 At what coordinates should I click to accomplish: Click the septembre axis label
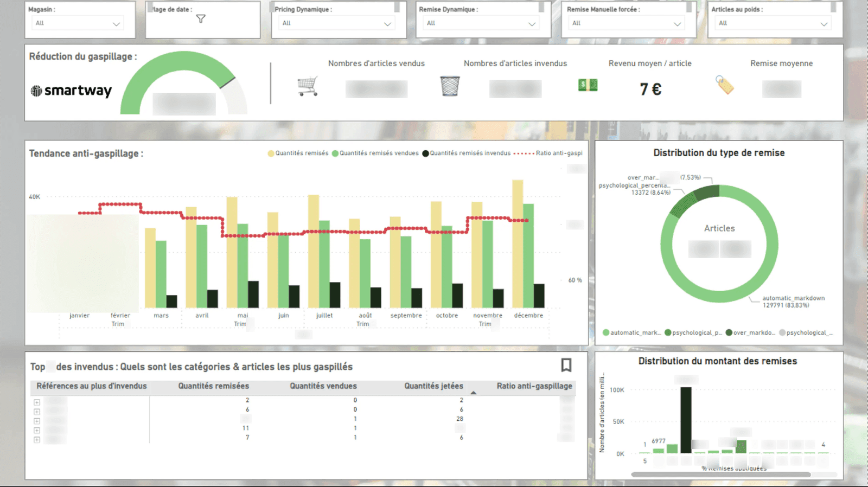click(406, 316)
